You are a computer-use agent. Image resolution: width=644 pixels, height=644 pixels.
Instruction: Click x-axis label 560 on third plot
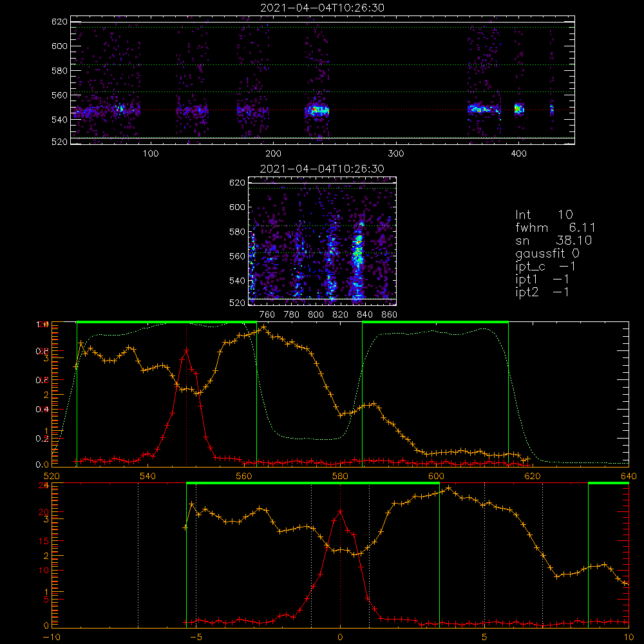click(x=244, y=477)
